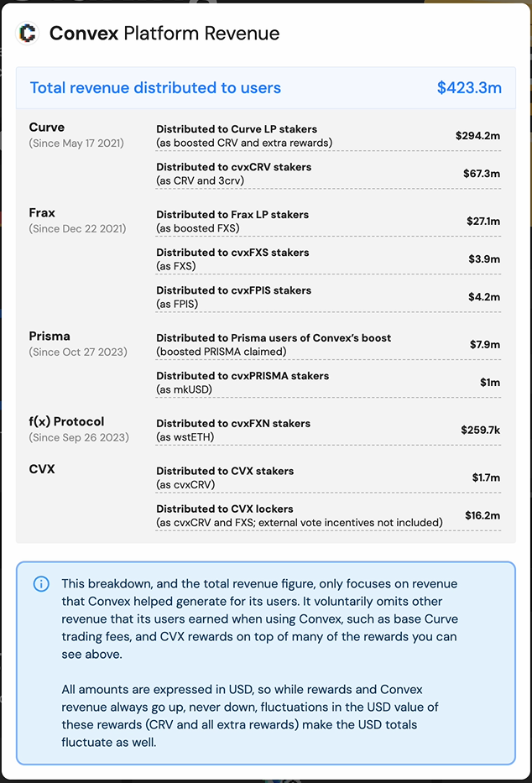The image size is (532, 783).
Task: Click the Prisma section label
Action: [50, 336]
